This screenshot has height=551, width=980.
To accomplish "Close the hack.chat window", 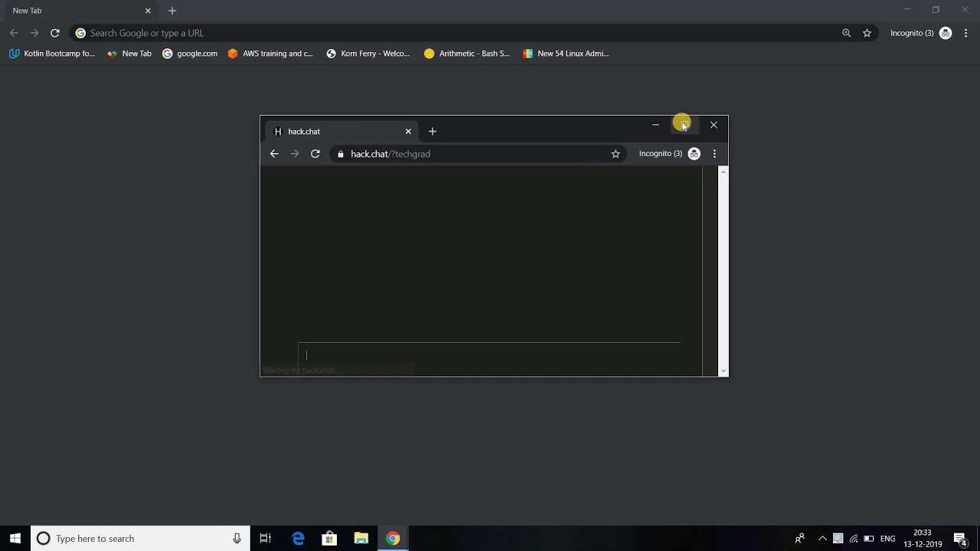I will click(714, 125).
